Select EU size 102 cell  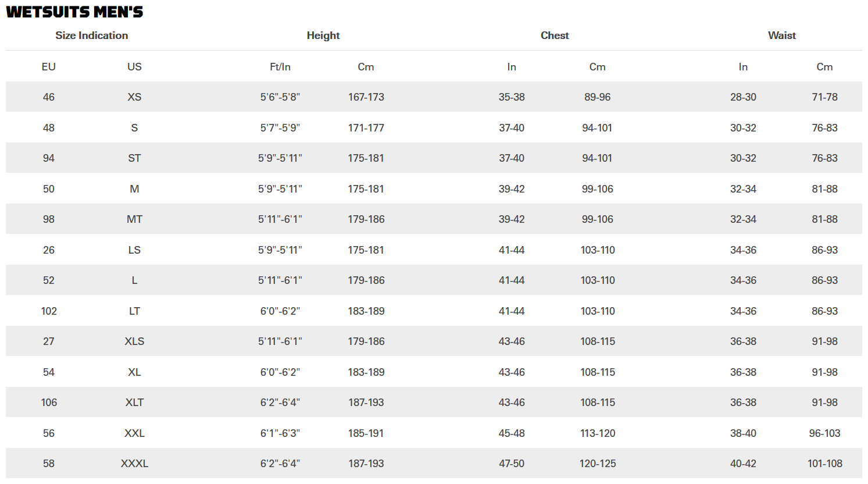coord(49,311)
